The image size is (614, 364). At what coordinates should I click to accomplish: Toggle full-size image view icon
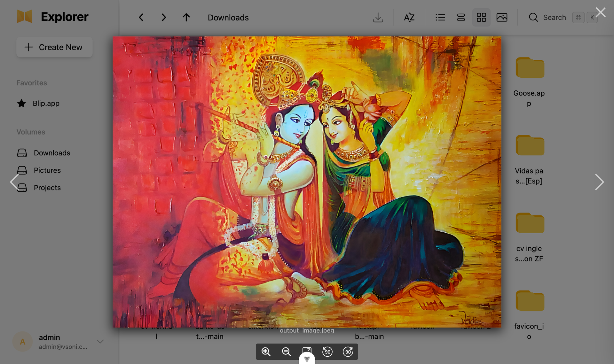pyautogui.click(x=307, y=351)
